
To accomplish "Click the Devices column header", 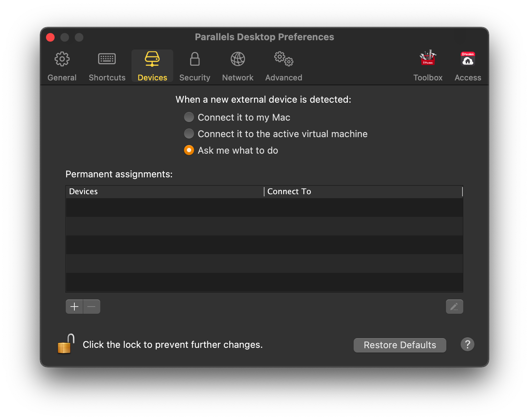I will (165, 192).
